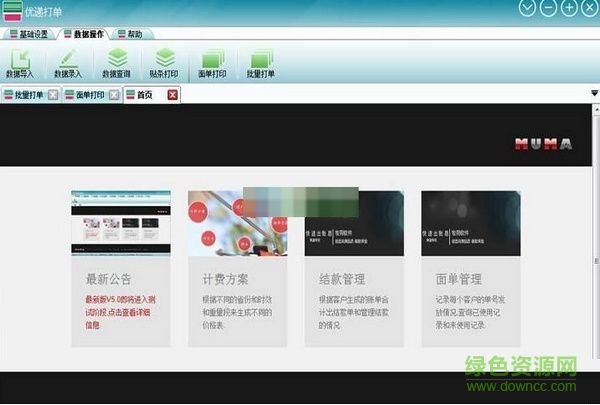Open the 帮助 ribbon tab
Screen dimensions: 600x405
131,34
